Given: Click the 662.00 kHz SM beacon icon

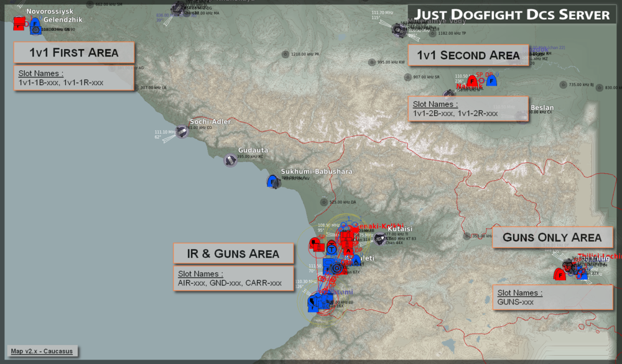Looking at the screenshot, I should [x=90, y=5].
